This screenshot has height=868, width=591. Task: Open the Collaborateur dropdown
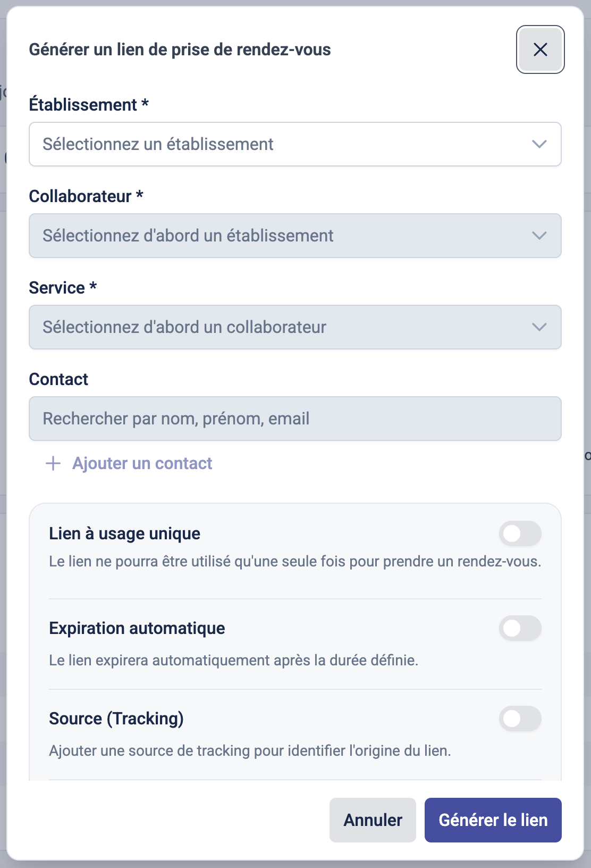[295, 236]
